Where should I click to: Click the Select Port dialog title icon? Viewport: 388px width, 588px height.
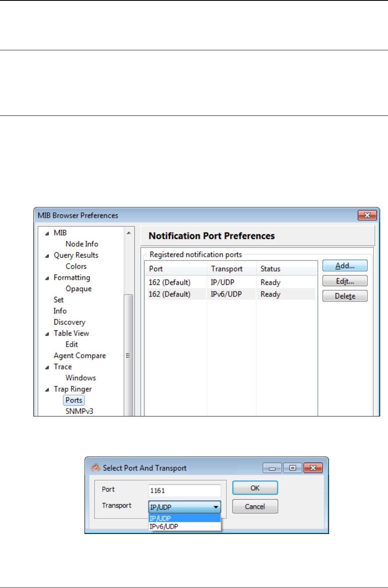pyautogui.click(x=96, y=468)
